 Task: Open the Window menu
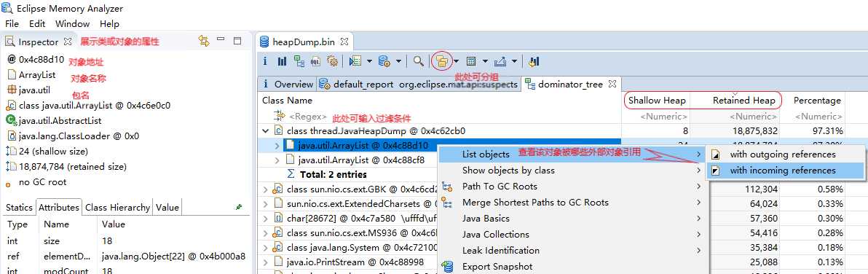click(x=73, y=24)
